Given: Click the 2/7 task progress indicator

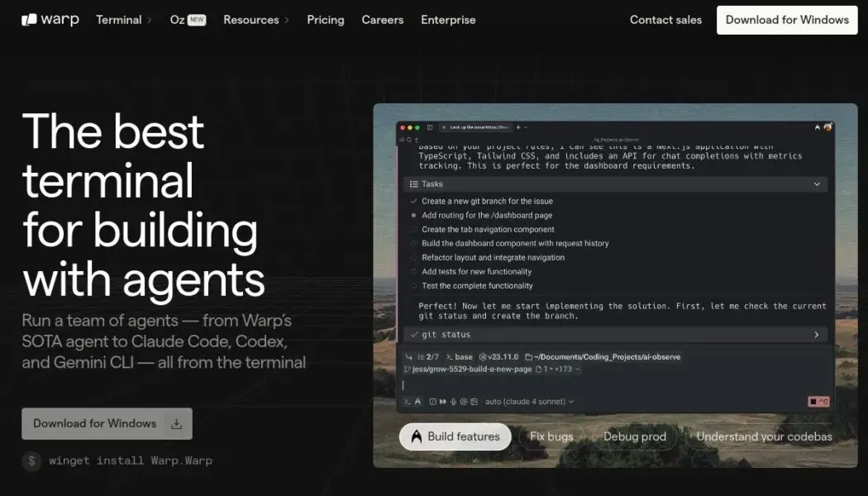Looking at the screenshot, I should point(428,356).
